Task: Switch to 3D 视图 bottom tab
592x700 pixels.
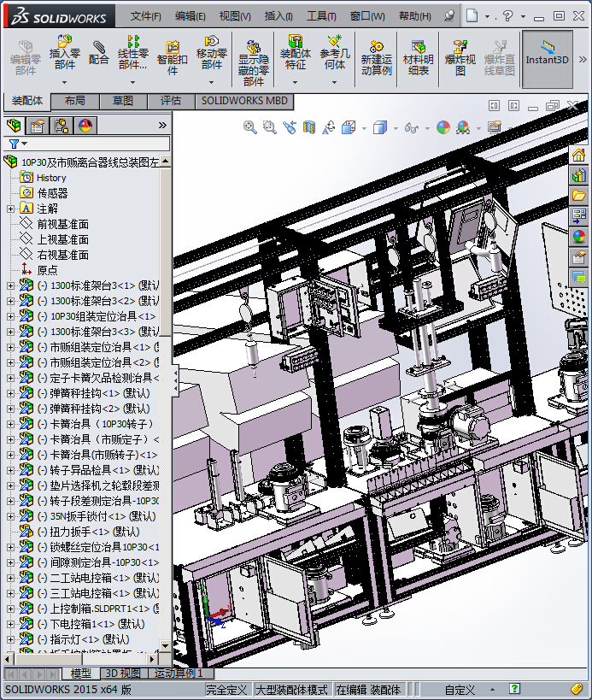Action: click(123, 674)
